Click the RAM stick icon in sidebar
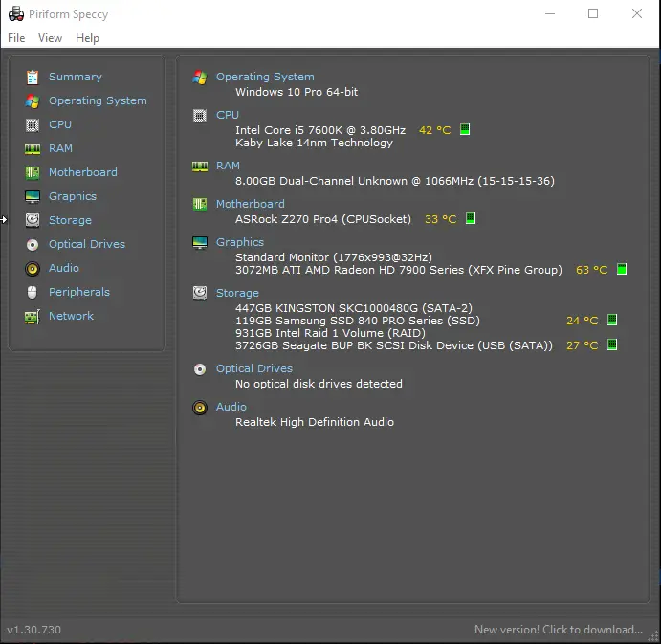Viewport: 661px width, 644px height. click(33, 149)
